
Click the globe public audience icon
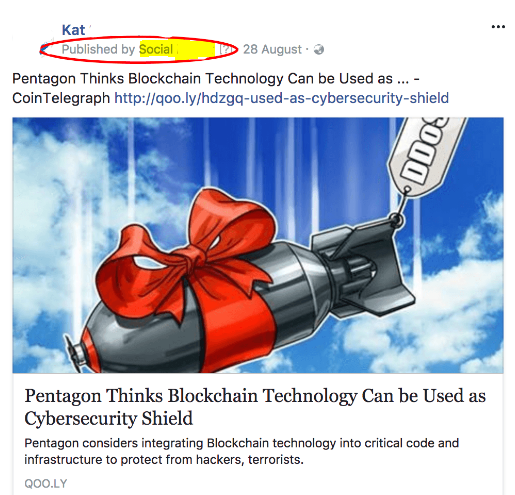pos(319,49)
